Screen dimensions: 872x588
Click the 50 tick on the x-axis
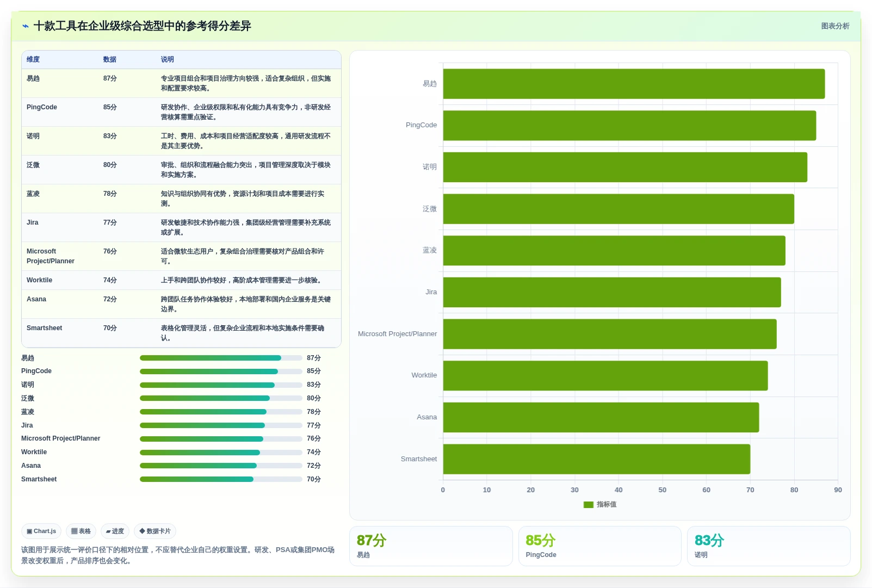[x=663, y=490]
